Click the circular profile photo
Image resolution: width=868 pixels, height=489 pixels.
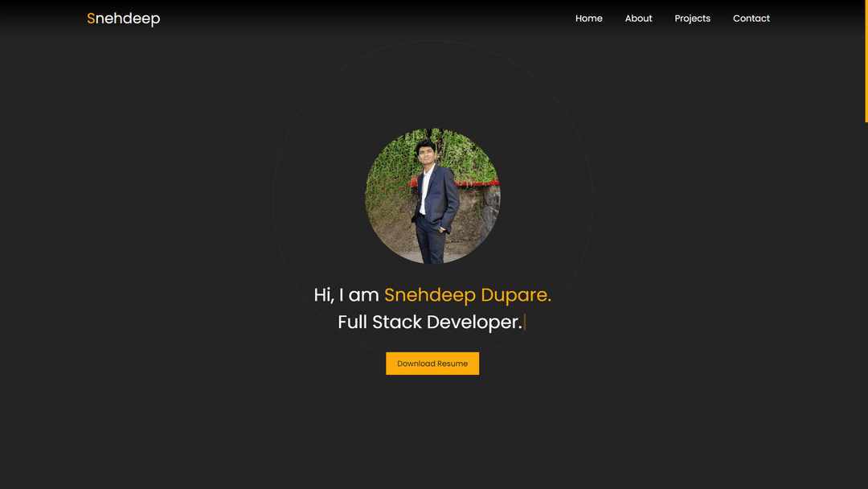pos(432,195)
